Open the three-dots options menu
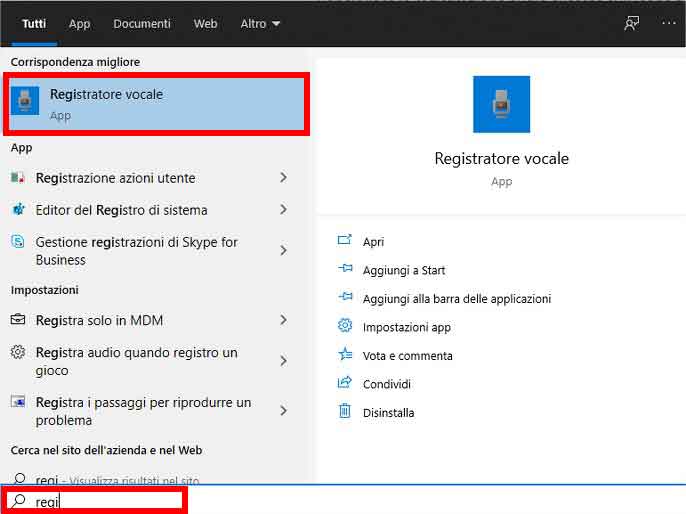686x514 pixels. point(668,23)
